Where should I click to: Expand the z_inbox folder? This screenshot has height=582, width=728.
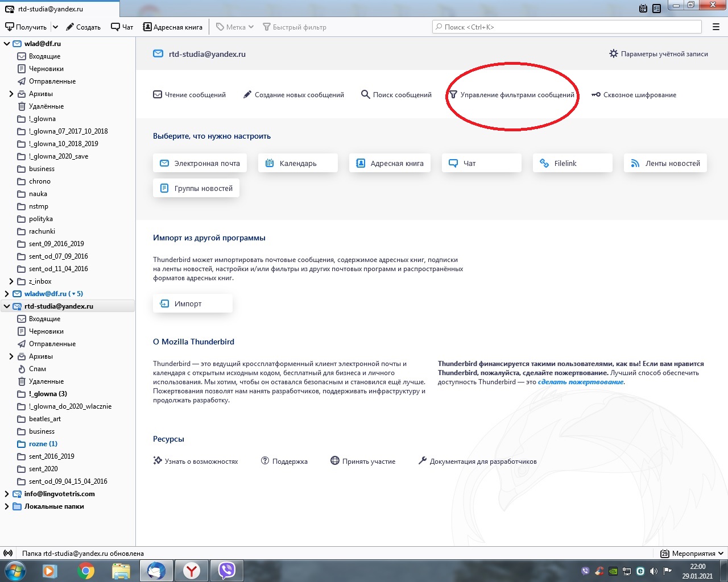[x=11, y=281]
